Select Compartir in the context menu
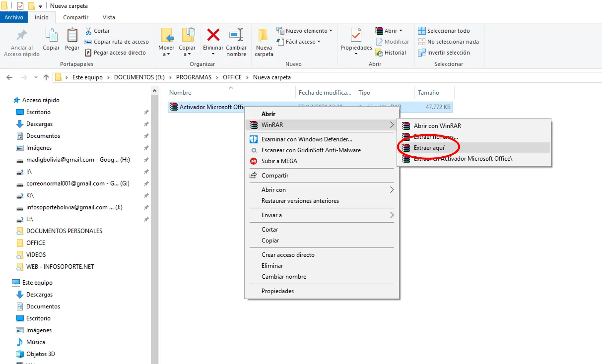The image size is (602, 364). (x=322, y=175)
